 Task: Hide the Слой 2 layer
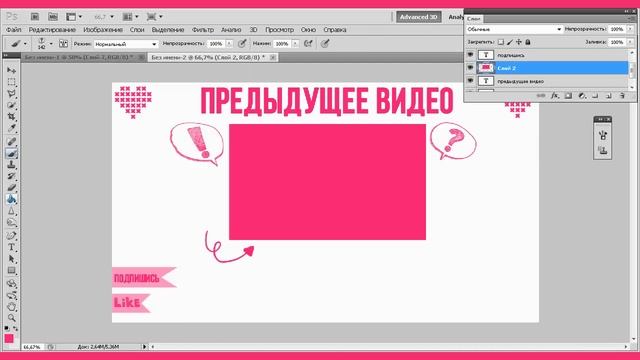pyautogui.click(x=470, y=68)
